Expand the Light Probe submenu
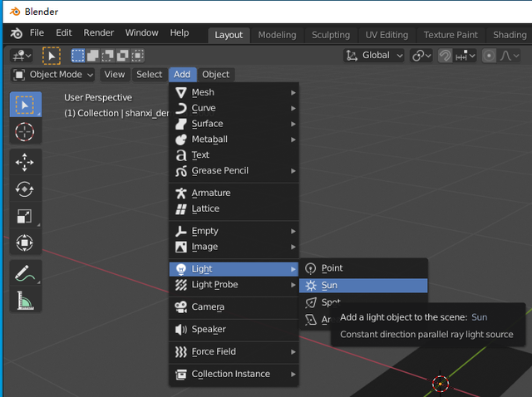 click(234, 285)
